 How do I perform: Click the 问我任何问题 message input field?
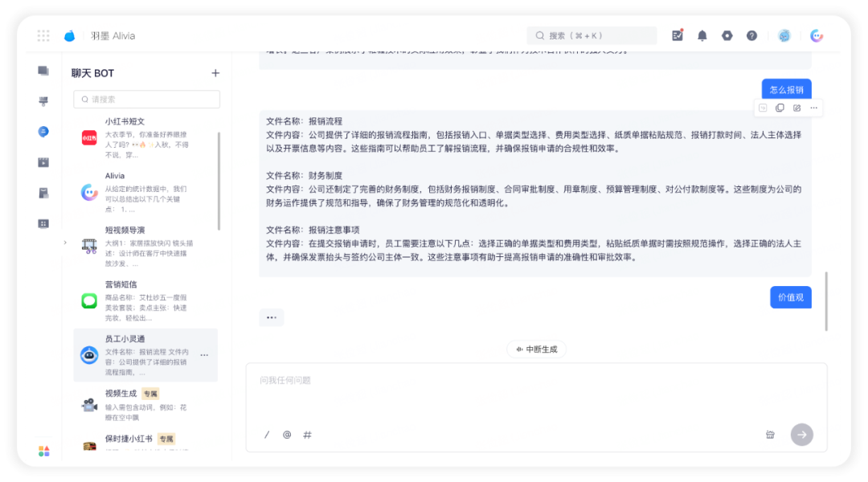[x=536, y=393]
